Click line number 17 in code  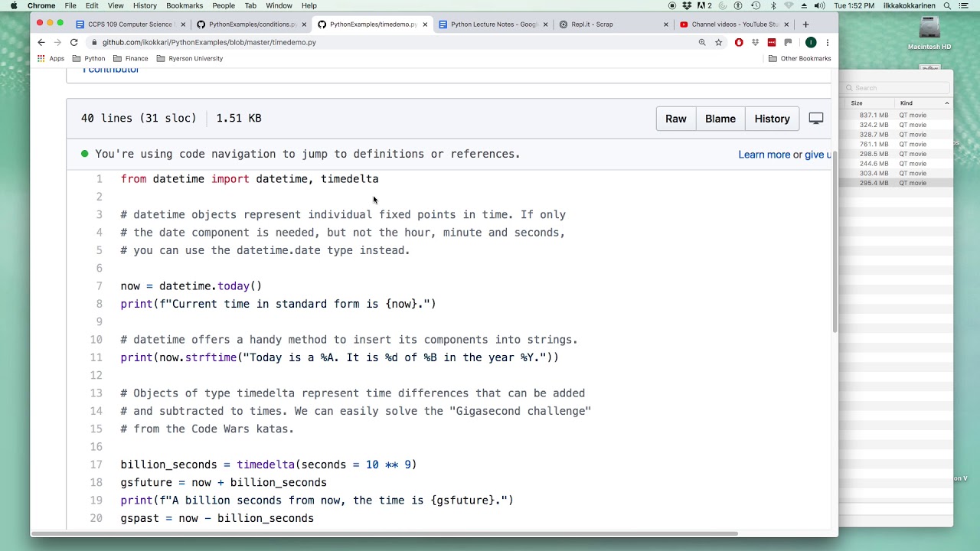tap(96, 465)
